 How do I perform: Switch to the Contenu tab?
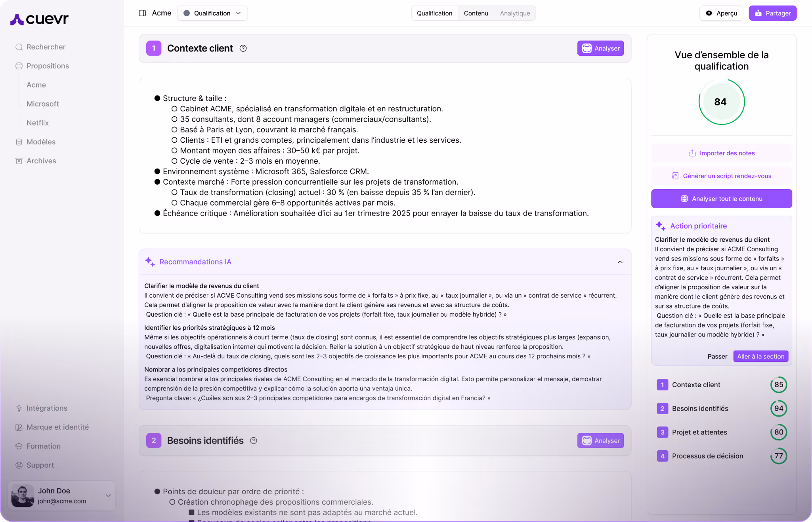476,13
